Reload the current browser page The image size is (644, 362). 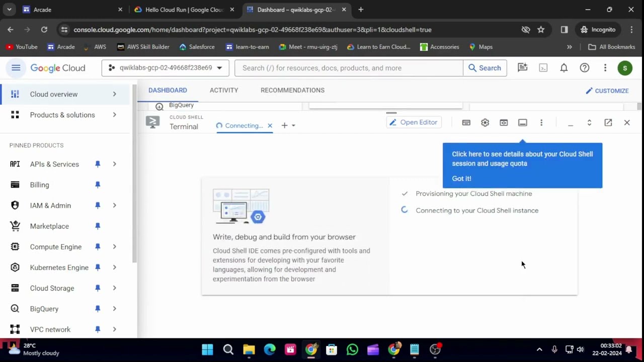coord(44,30)
